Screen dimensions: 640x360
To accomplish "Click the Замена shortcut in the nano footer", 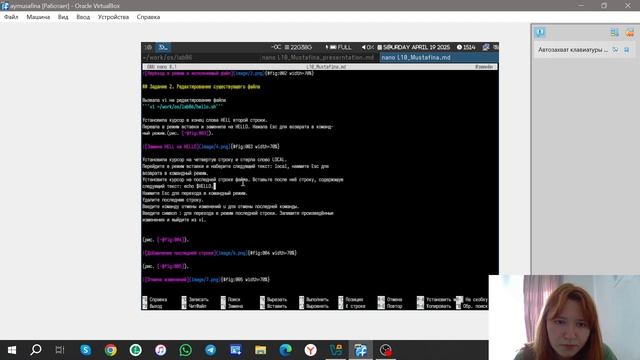I will coord(232,306).
